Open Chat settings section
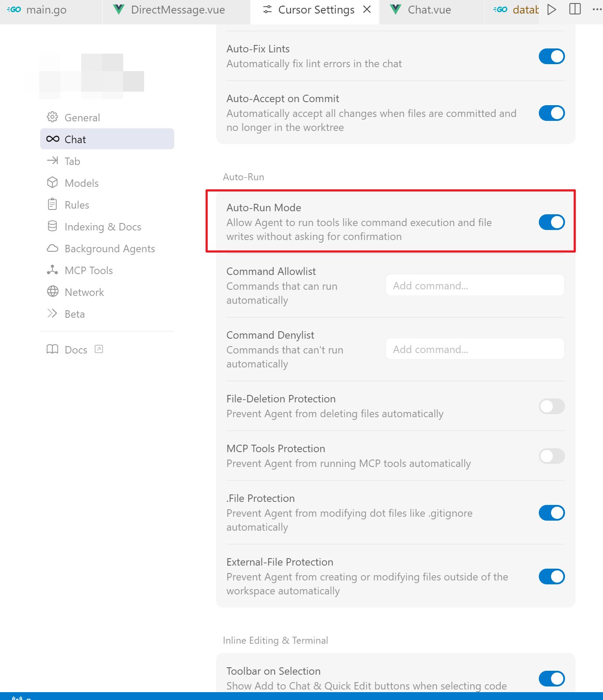 (x=107, y=139)
